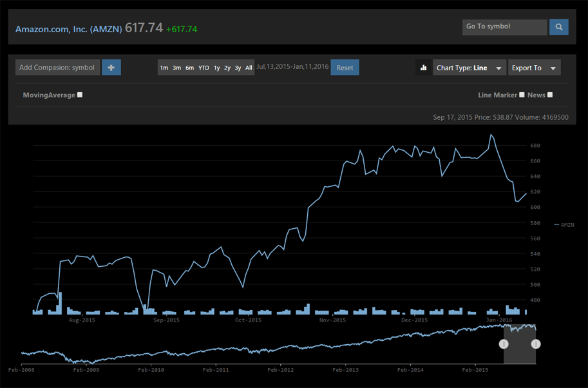Enable the MovingAverage checkbox
Viewport: 588px width, 388px height.
(x=80, y=95)
